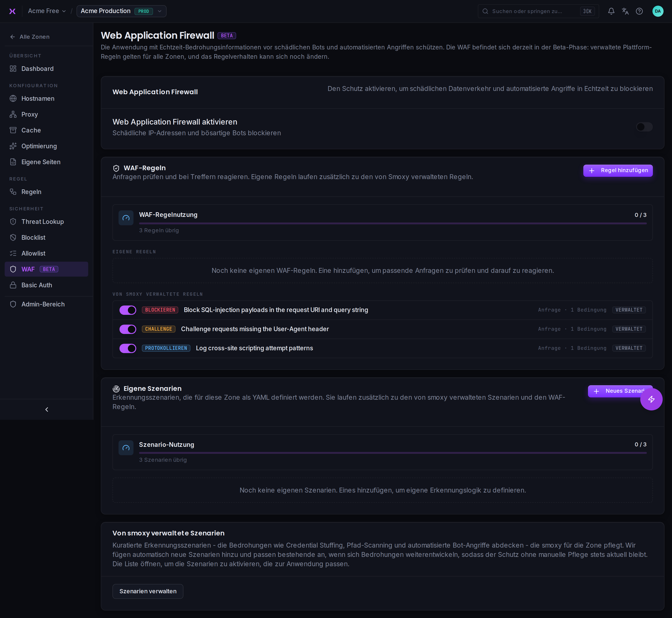672x618 pixels.
Task: Click the Szenario-Nutzung gauge icon
Action: (126, 448)
